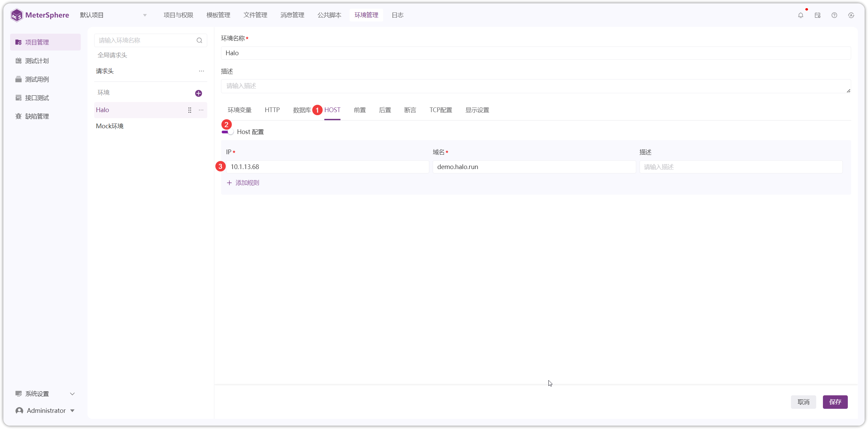868x429 pixels.
Task: Click the MeterSphere logo icon
Action: [x=16, y=15]
